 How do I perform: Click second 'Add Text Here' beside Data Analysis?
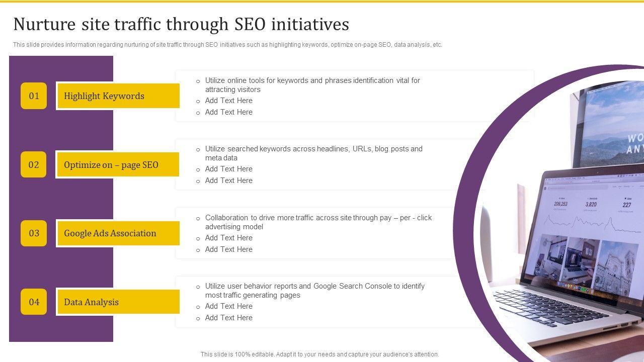tap(229, 318)
